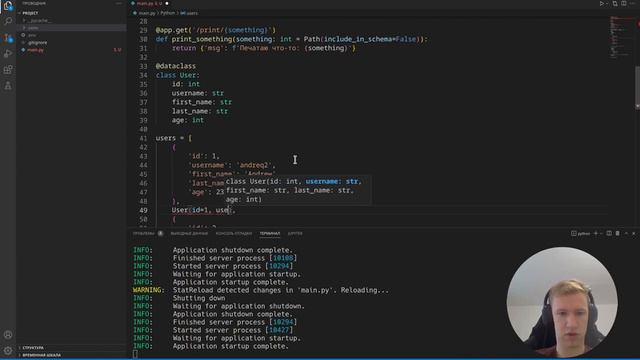Open the Source Control view
Viewport: 640px width, 360px height.
(x=8, y=38)
